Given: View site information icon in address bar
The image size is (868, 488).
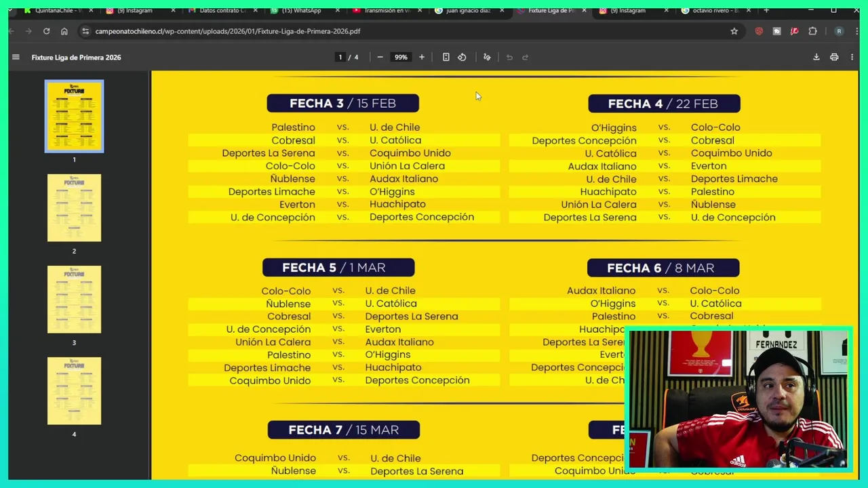Looking at the screenshot, I should [x=85, y=31].
